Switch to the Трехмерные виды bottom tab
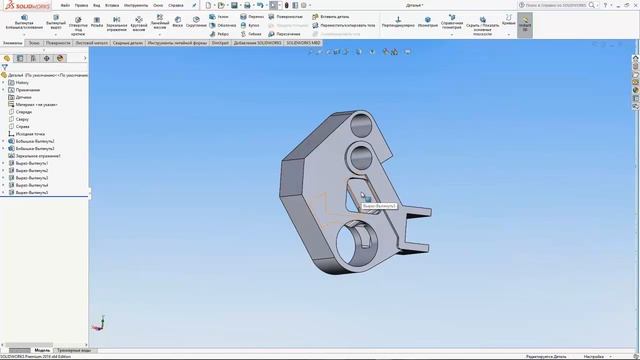The width and height of the screenshot is (640, 360). [x=74, y=350]
